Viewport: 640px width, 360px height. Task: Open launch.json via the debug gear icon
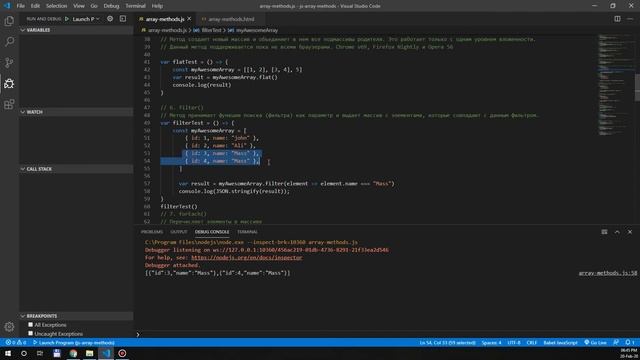(x=110, y=19)
